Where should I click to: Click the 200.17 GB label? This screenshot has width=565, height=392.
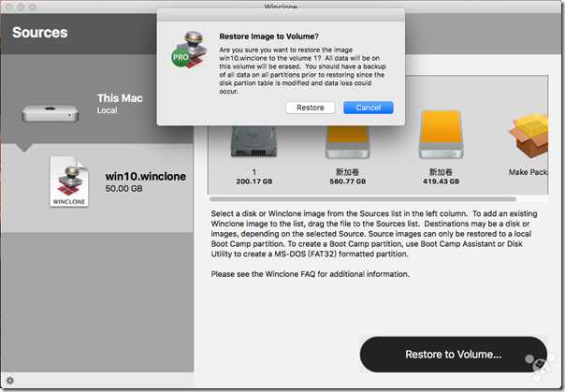coord(254,181)
